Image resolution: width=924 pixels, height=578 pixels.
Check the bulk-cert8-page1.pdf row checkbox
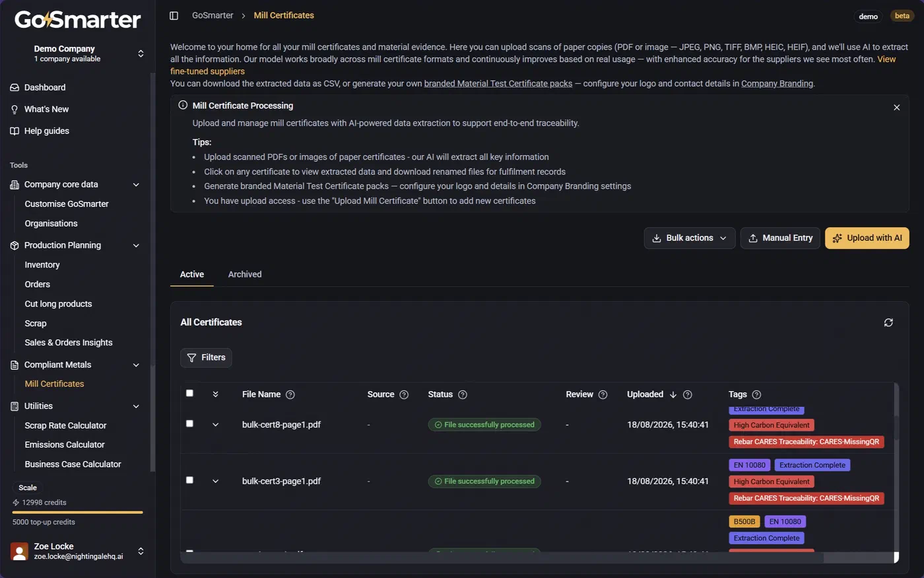189,423
